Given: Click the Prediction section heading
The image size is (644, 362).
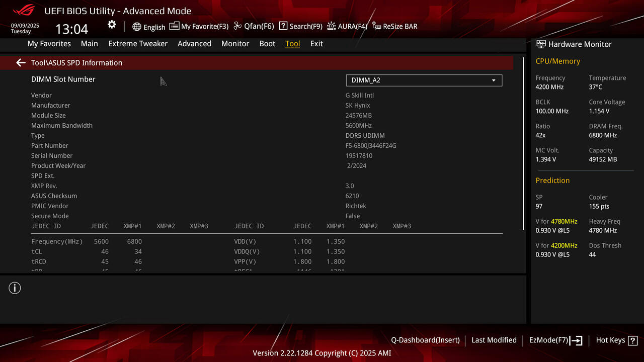Looking at the screenshot, I should pos(552,180).
